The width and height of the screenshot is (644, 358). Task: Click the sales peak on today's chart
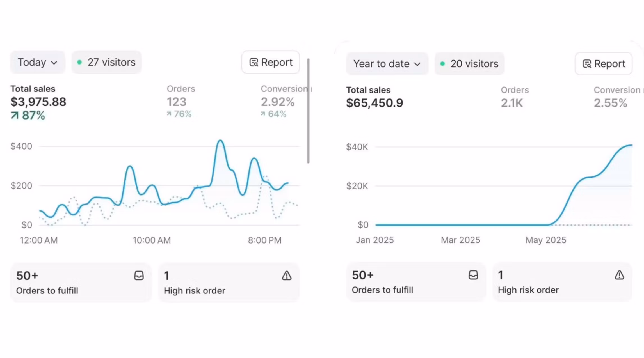(x=221, y=140)
